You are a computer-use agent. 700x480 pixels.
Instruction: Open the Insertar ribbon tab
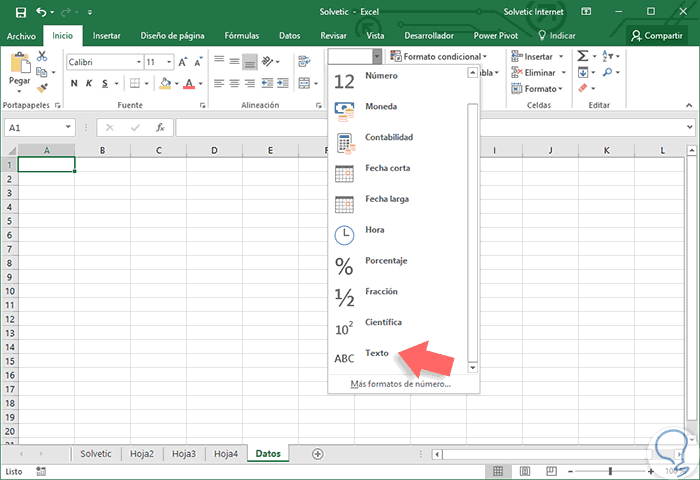coord(106,35)
